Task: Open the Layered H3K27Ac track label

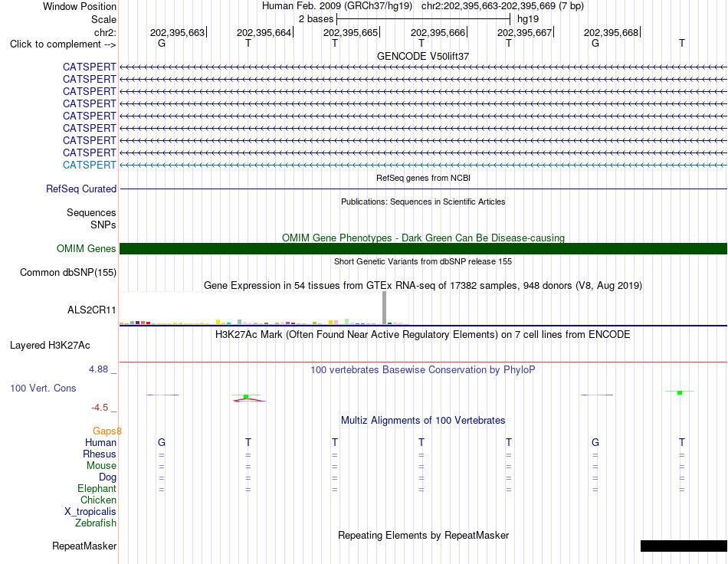Action: pyautogui.click(x=50, y=346)
